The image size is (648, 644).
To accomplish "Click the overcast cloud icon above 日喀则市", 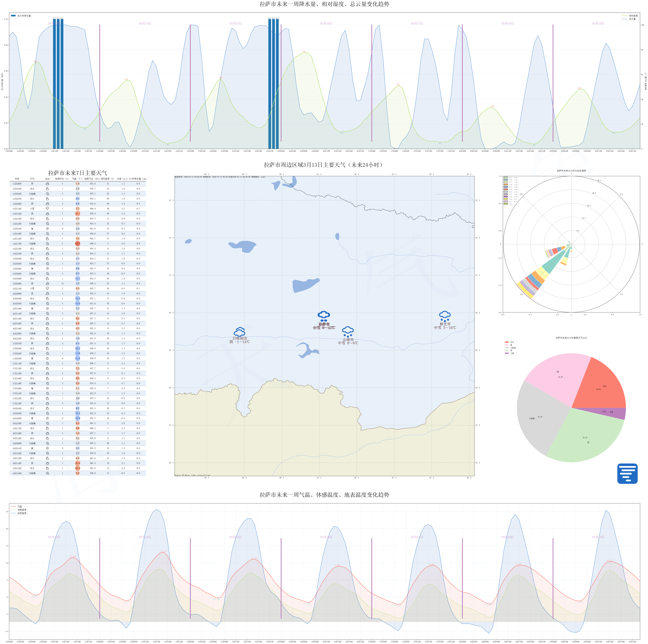I will (239, 332).
